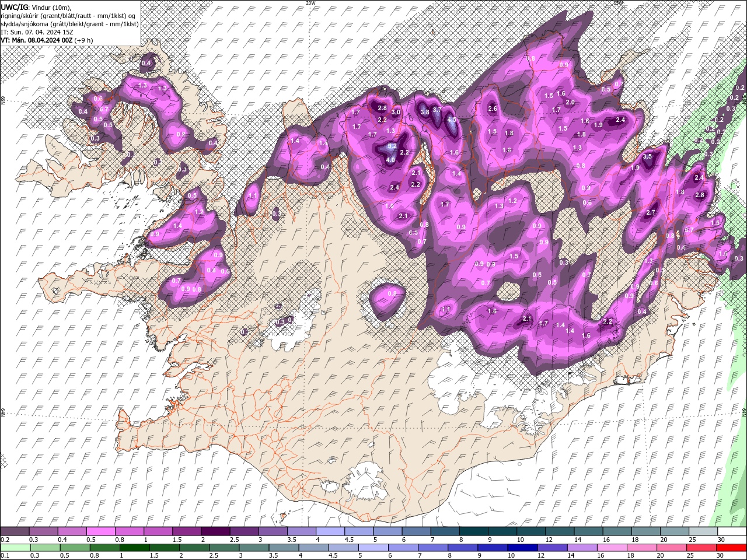Select the top-row legend swatch labeled 16
This screenshot has height=560, width=747.
tap(617, 531)
